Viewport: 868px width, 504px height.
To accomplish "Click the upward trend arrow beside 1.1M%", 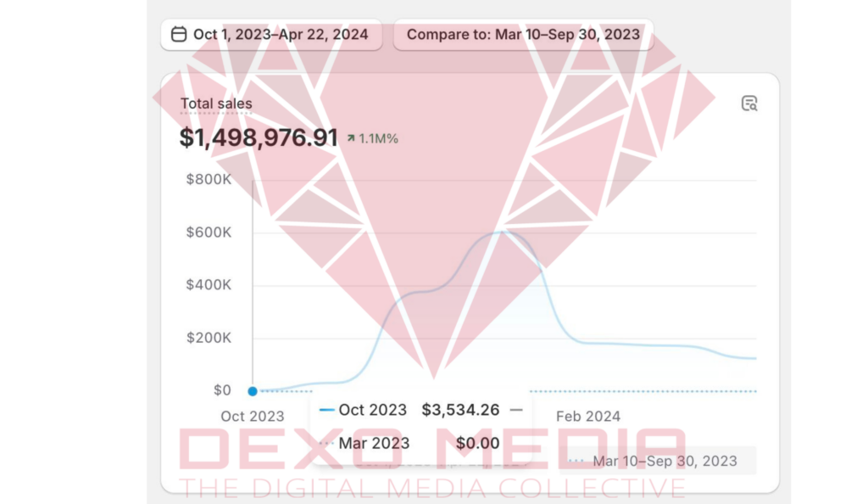I will [x=351, y=138].
